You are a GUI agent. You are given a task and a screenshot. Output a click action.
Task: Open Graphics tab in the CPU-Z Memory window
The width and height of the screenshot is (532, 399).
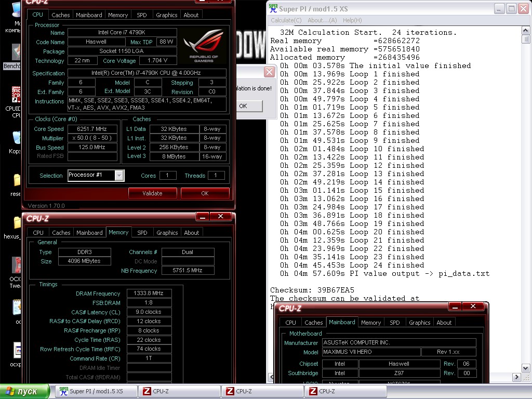[x=167, y=233]
